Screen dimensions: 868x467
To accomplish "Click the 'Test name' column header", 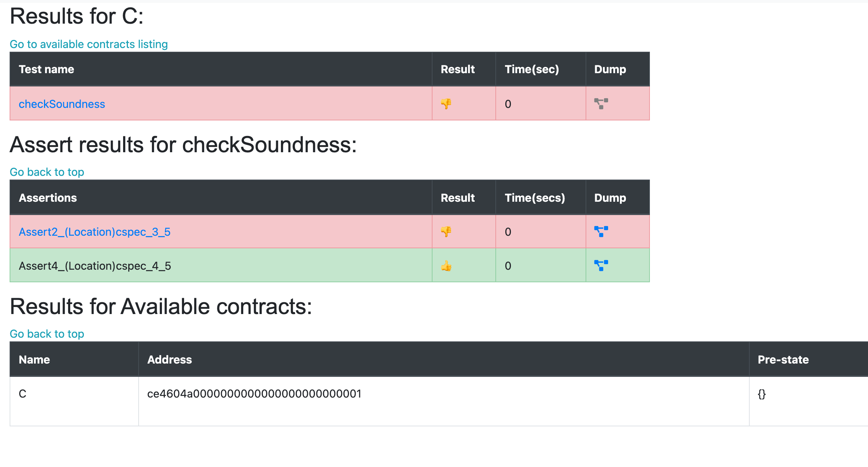I will click(x=47, y=69).
